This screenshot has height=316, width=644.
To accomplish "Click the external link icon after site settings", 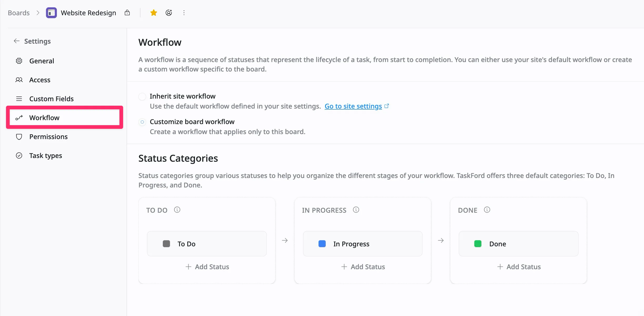I will (387, 106).
